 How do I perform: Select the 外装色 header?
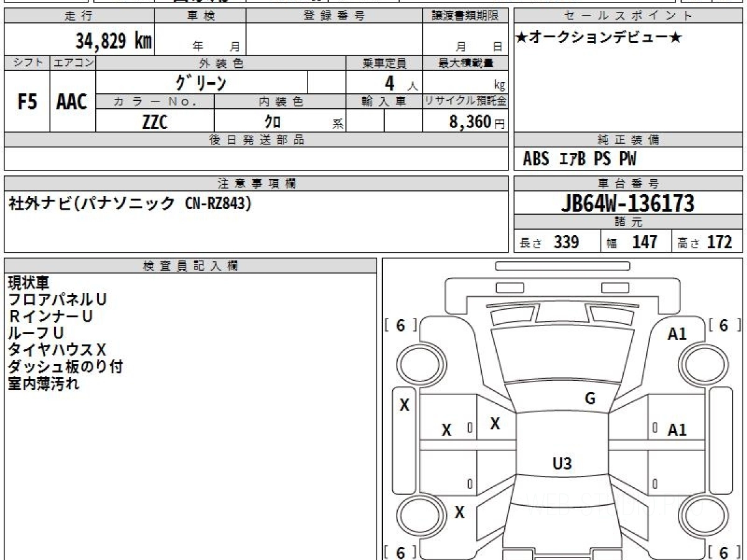click(221, 63)
